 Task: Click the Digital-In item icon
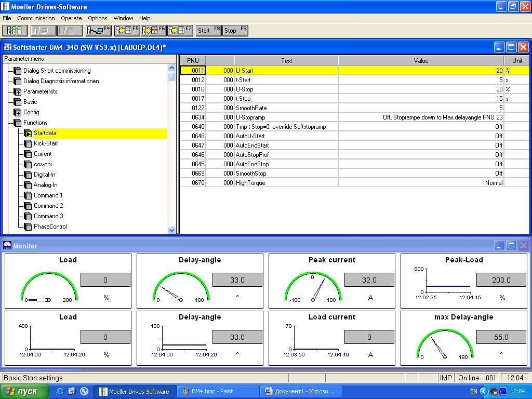[x=28, y=175]
